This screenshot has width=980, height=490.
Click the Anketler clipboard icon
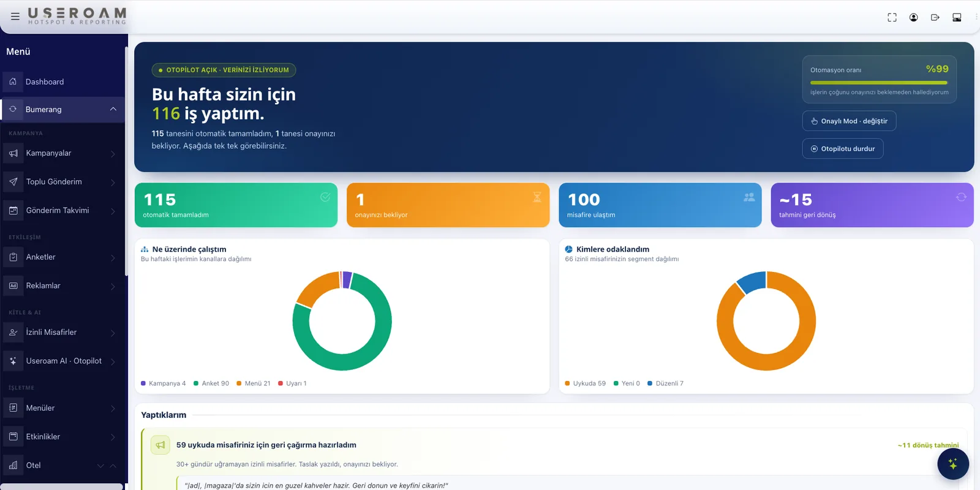13,257
